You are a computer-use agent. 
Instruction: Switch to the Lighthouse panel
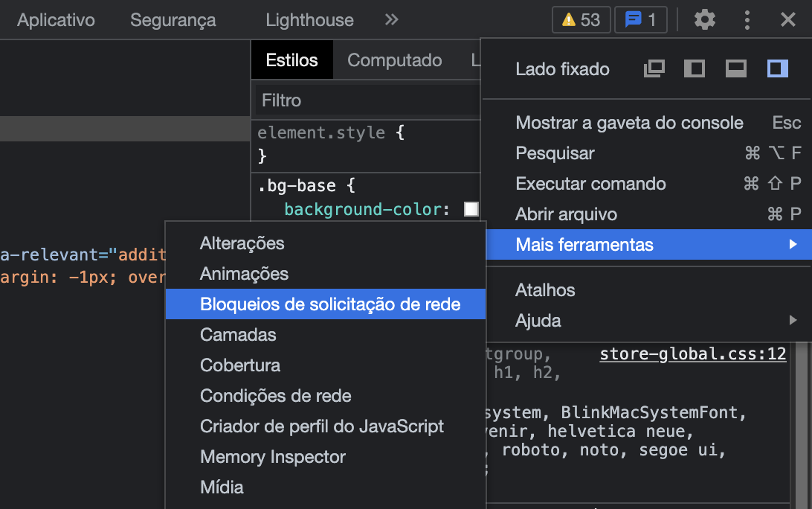(x=309, y=20)
